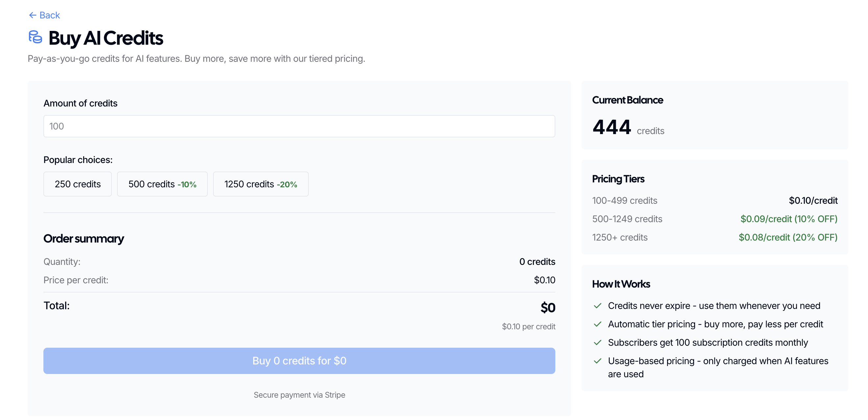This screenshot has height=420, width=868.
Task: Click the 100-499 credits tier row
Action: pyautogui.click(x=624, y=201)
